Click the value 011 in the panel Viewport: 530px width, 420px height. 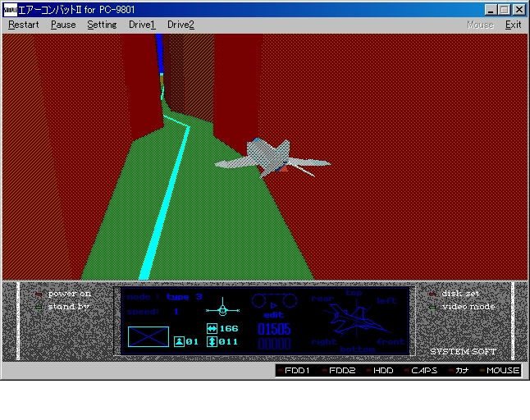point(228,341)
